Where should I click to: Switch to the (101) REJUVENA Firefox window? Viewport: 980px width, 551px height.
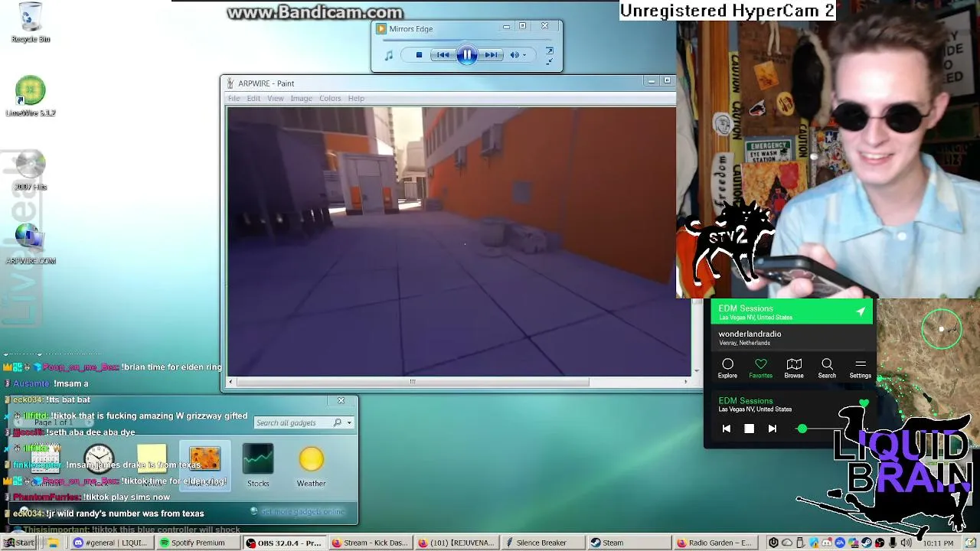click(457, 543)
